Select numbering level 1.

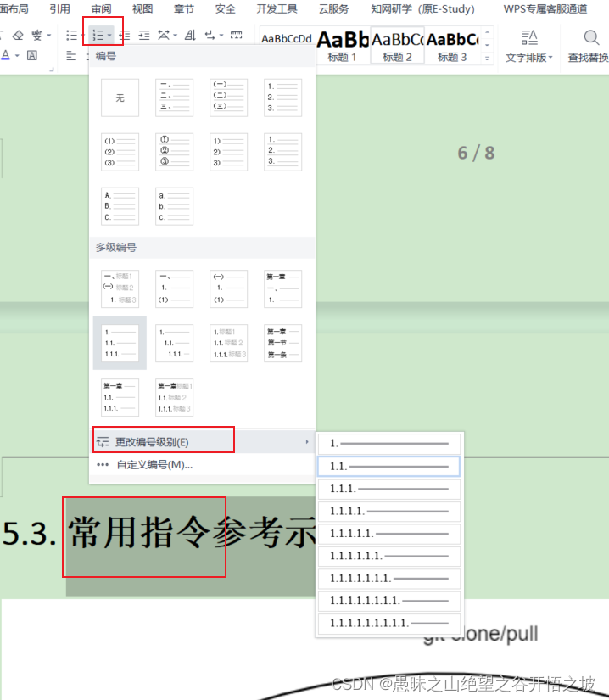point(388,444)
